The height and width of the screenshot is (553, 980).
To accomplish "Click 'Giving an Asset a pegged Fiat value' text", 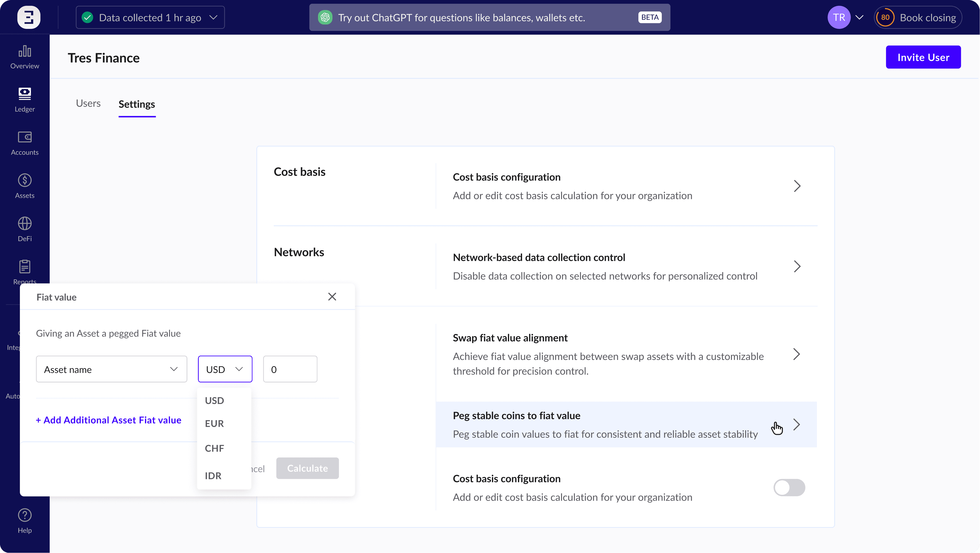I will point(108,333).
